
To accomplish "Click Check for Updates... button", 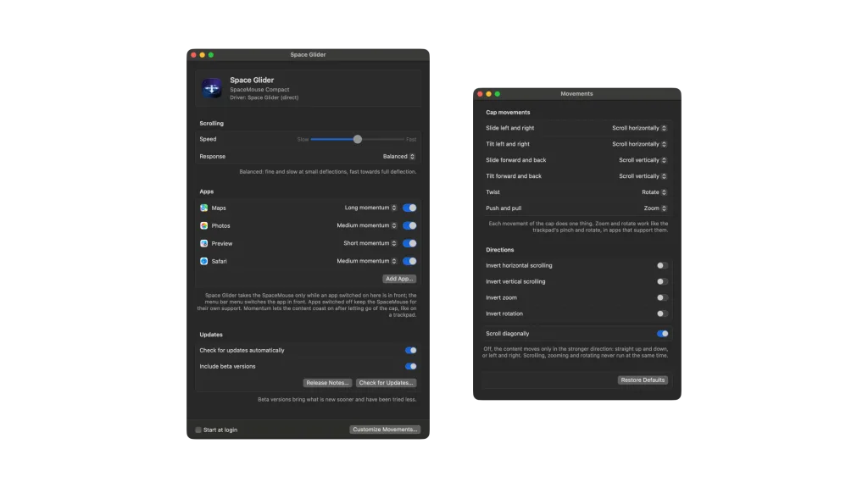I will pos(386,383).
